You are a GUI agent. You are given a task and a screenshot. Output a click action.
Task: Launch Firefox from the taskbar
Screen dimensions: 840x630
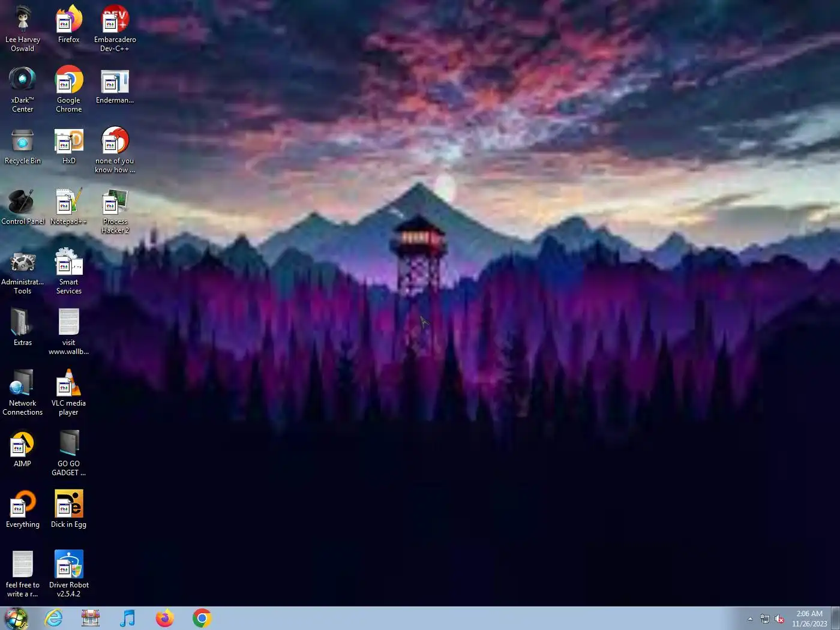[165, 618]
